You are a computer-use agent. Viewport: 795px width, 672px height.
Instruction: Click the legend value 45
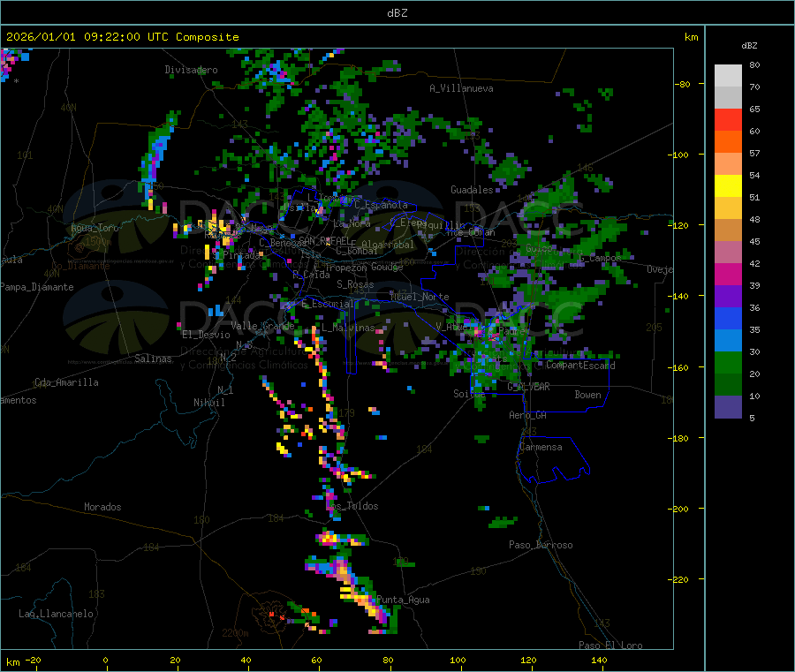click(x=754, y=241)
